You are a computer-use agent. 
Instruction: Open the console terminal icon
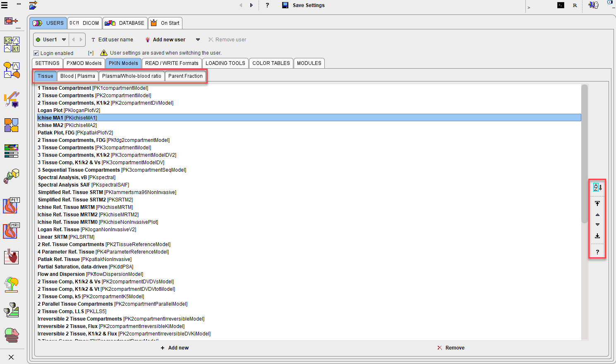(561, 5)
